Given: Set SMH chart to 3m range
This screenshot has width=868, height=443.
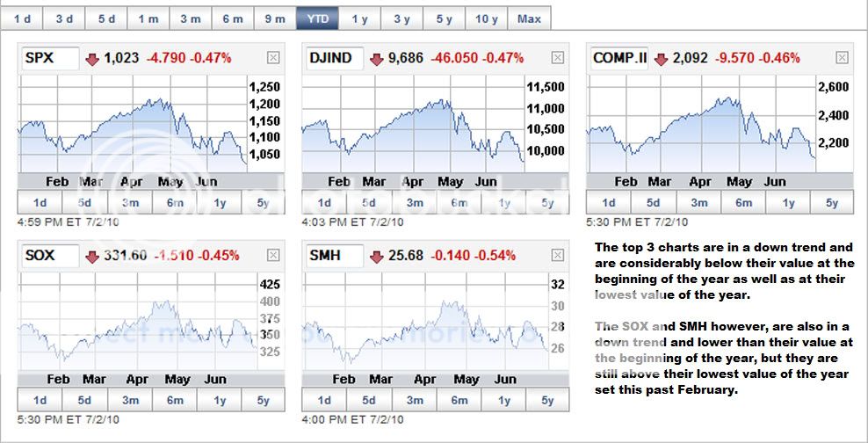Looking at the screenshot, I should [x=415, y=401].
